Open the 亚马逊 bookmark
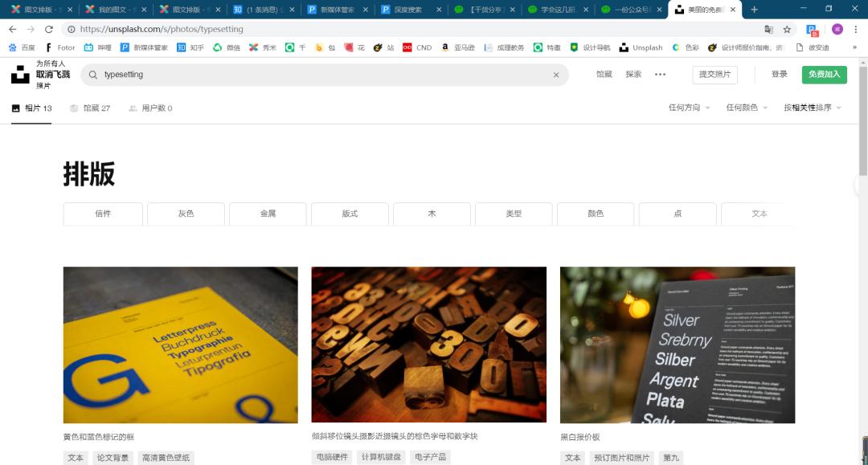This screenshot has width=868, height=465. 453,47
